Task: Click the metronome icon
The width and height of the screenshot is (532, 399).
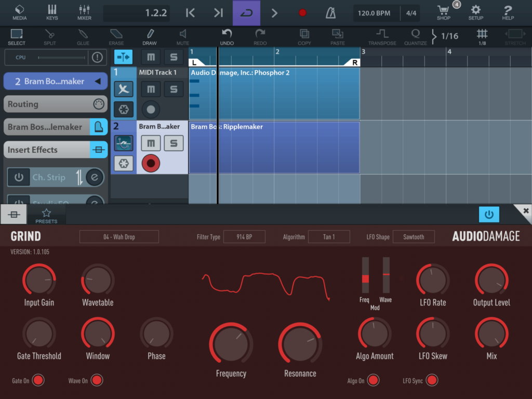Action: pyautogui.click(x=330, y=13)
